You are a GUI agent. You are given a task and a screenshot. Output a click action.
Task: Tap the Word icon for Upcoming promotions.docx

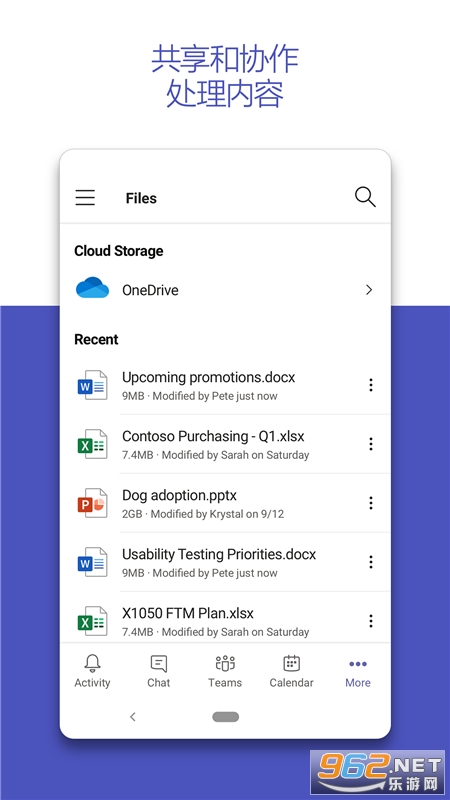pyautogui.click(x=92, y=385)
